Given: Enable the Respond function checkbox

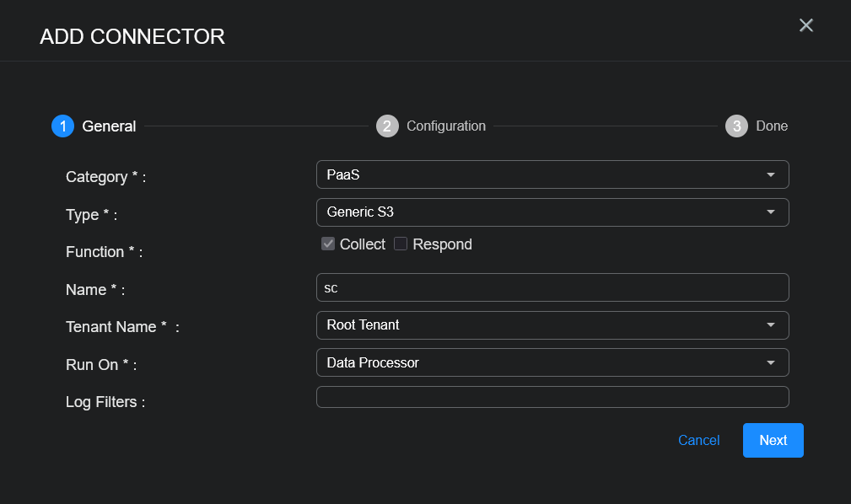Looking at the screenshot, I should 401,244.
